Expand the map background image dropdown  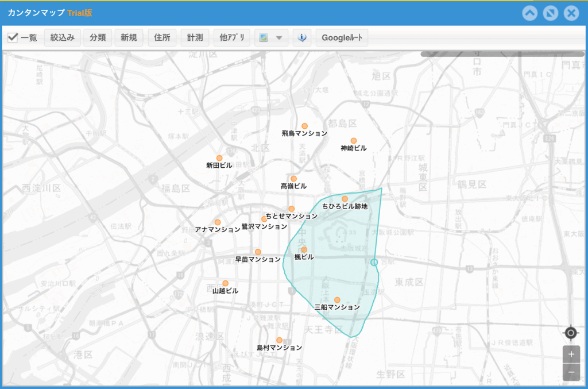coord(270,38)
